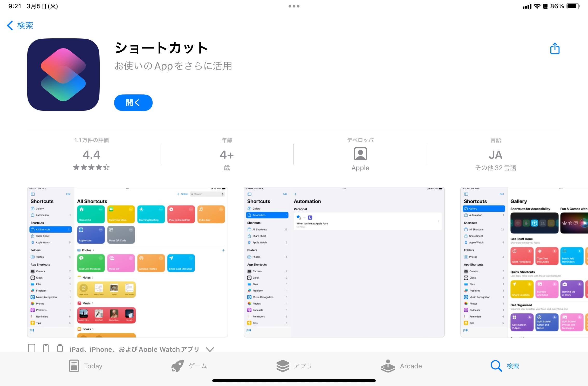Screen dimensions: 588x386
Task: Tap the magnifying glass 検索 tab icon
Action: tap(496, 366)
